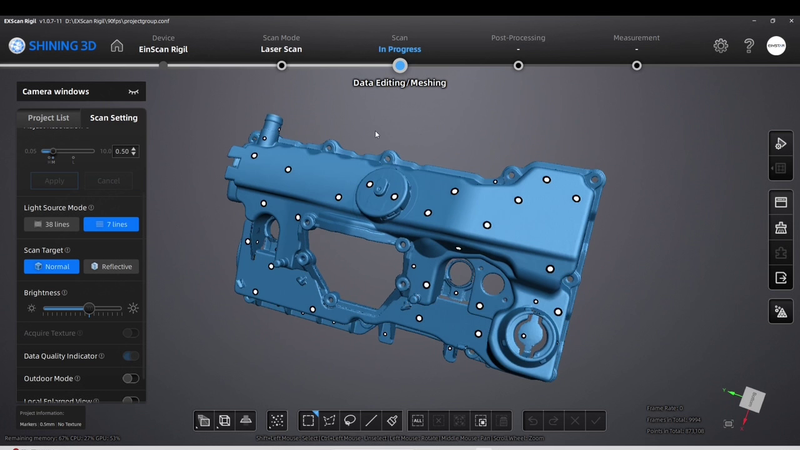Click the fit-to-view icon near axis gizmo

(728, 424)
